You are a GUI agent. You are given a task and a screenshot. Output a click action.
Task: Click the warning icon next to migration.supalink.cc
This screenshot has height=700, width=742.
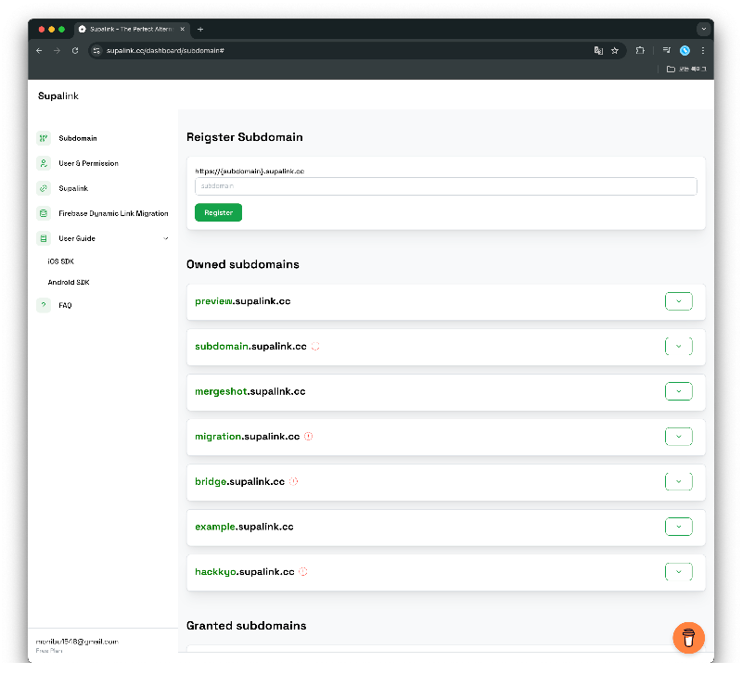point(308,437)
